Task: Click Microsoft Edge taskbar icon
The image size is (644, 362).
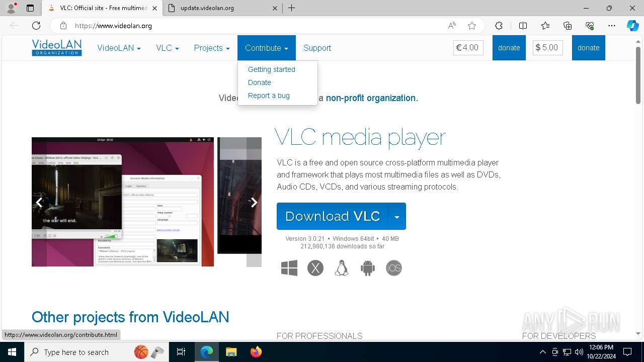Action: coord(207,352)
